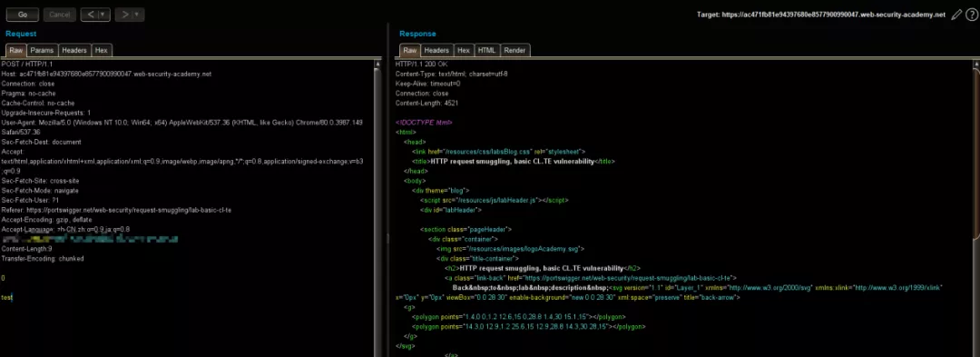This screenshot has width=980, height=357.
Task: Edit the target with the pencil icon
Action: coord(956,15)
